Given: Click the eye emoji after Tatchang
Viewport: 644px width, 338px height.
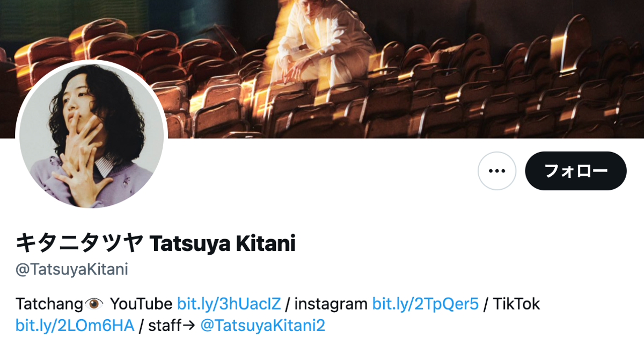Looking at the screenshot, I should (x=95, y=304).
